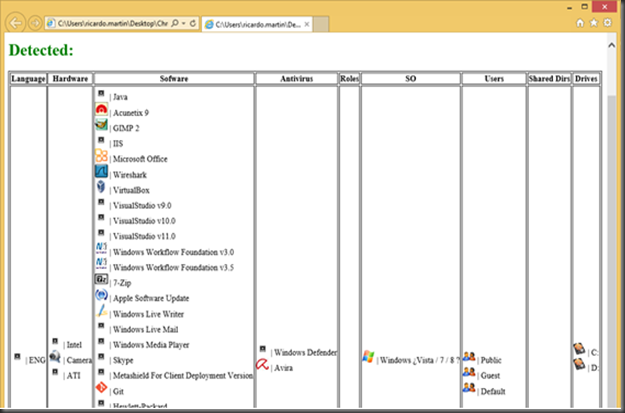625x413 pixels.
Task: Click the Acunetix 9 icon
Action: (101, 110)
